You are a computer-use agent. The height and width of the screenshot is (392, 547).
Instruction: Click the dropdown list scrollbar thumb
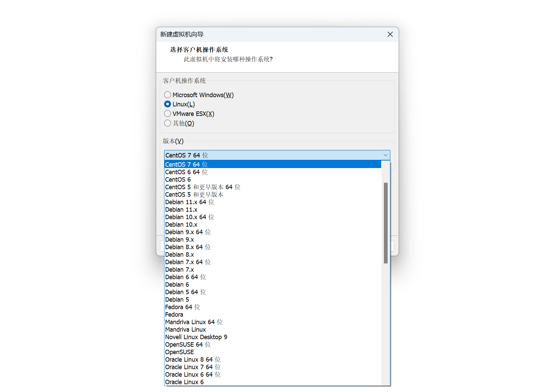pyautogui.click(x=386, y=223)
